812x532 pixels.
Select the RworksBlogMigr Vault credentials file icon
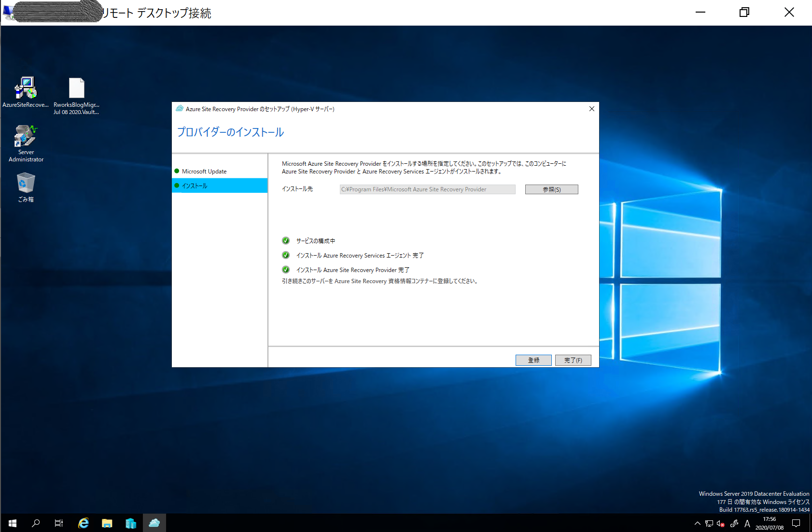[76, 96]
